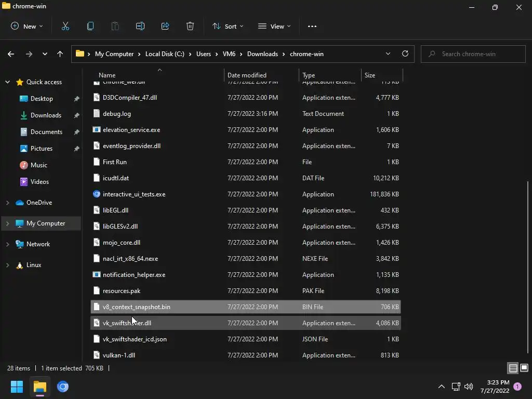Open Pictures in Quick access
The height and width of the screenshot is (399, 532).
(x=42, y=149)
